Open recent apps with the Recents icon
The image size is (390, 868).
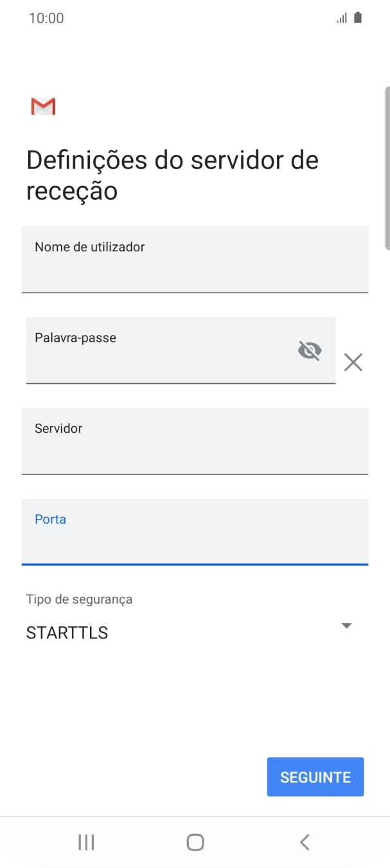[x=85, y=841]
